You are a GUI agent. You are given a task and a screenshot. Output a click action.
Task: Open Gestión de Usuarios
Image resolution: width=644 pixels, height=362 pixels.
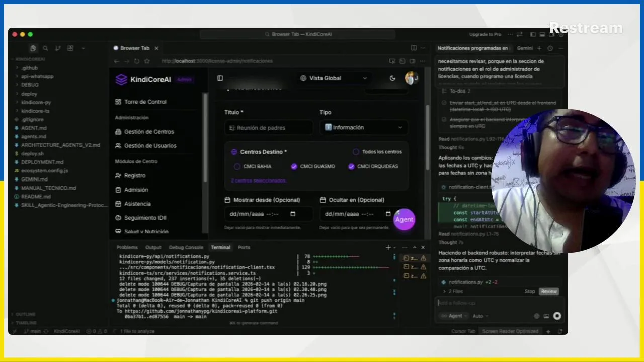(146, 146)
